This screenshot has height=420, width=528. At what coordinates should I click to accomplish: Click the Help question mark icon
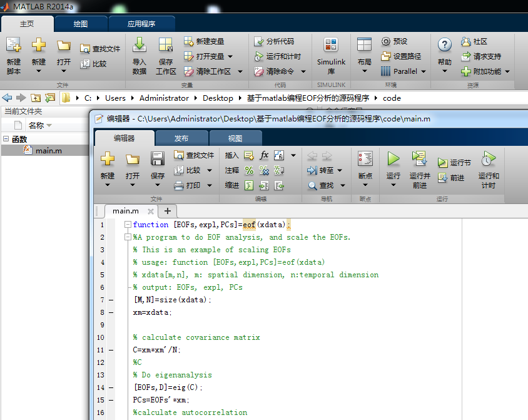point(445,45)
